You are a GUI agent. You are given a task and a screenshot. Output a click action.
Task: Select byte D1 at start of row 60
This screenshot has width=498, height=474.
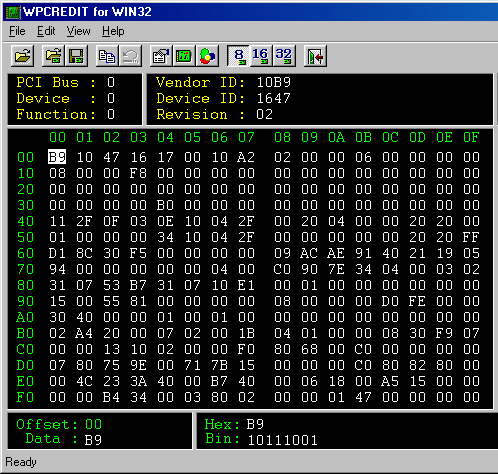(x=57, y=253)
